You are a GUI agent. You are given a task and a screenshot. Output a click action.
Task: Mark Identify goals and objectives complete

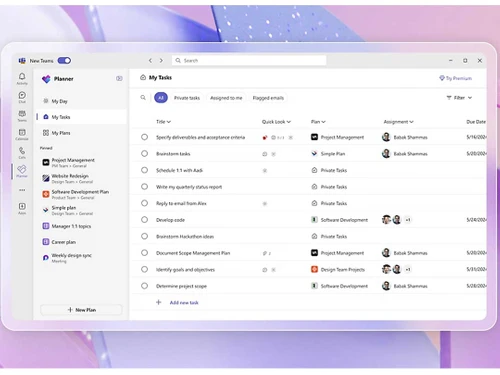(x=144, y=269)
